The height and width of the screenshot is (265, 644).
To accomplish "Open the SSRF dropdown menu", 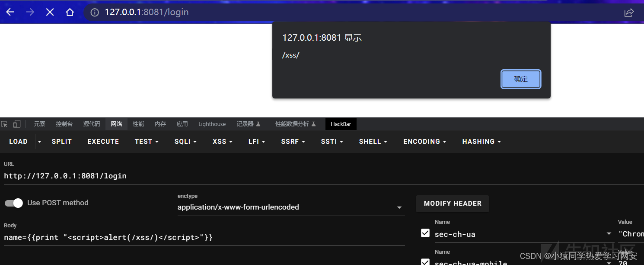I will pos(293,142).
